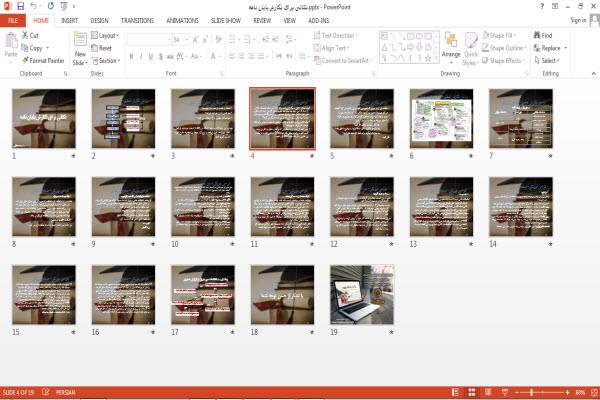The width and height of the screenshot is (600, 400).
Task: Toggle Align Left paragraph
Action: coord(232,57)
